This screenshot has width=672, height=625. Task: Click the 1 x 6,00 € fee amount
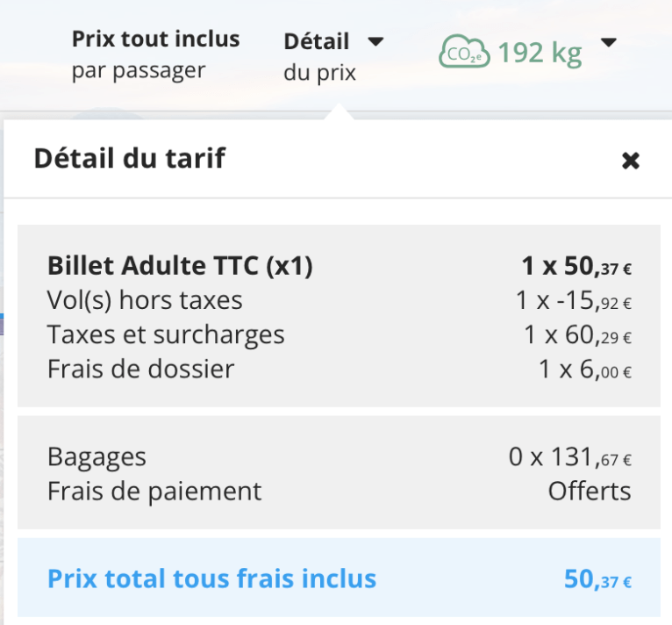584,369
